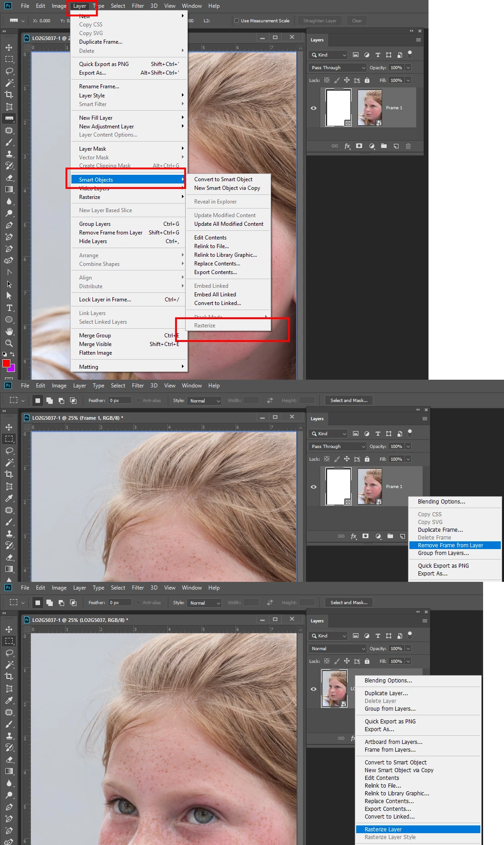Open Style Normal dropdown in Frame 1, RGB/8 window
The width and height of the screenshot is (504, 845).
pyautogui.click(x=205, y=401)
